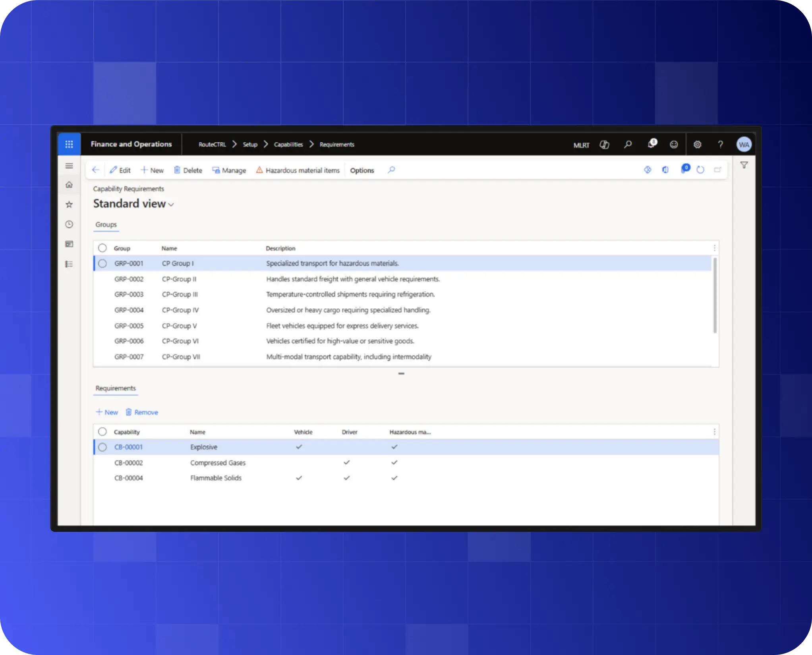Screen dimensions: 812x655
Task: Add New requirement line
Action: pos(107,413)
